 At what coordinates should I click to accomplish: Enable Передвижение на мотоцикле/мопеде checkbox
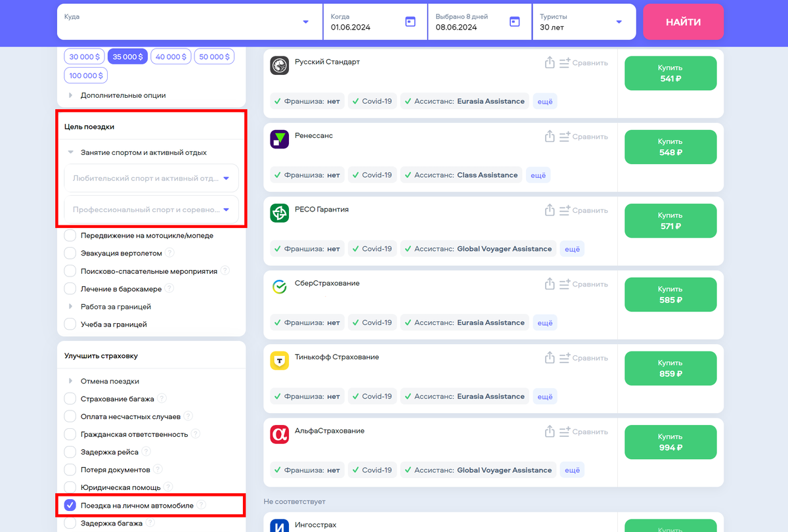[70, 235]
